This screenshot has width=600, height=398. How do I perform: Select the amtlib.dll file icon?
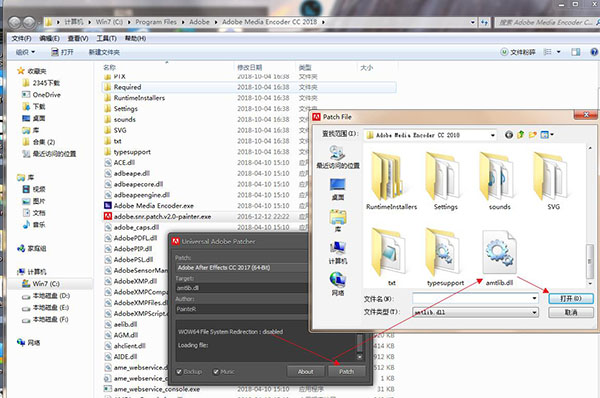(x=499, y=256)
